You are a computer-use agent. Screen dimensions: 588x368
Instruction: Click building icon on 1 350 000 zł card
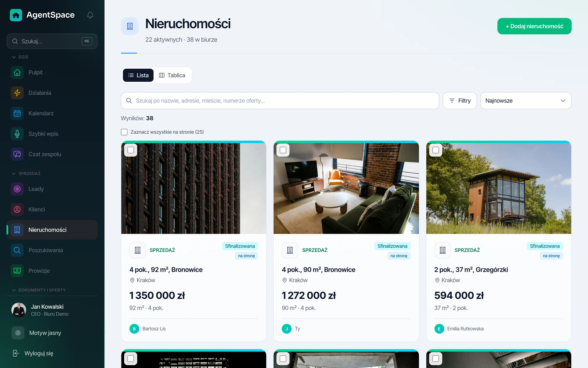coord(138,250)
